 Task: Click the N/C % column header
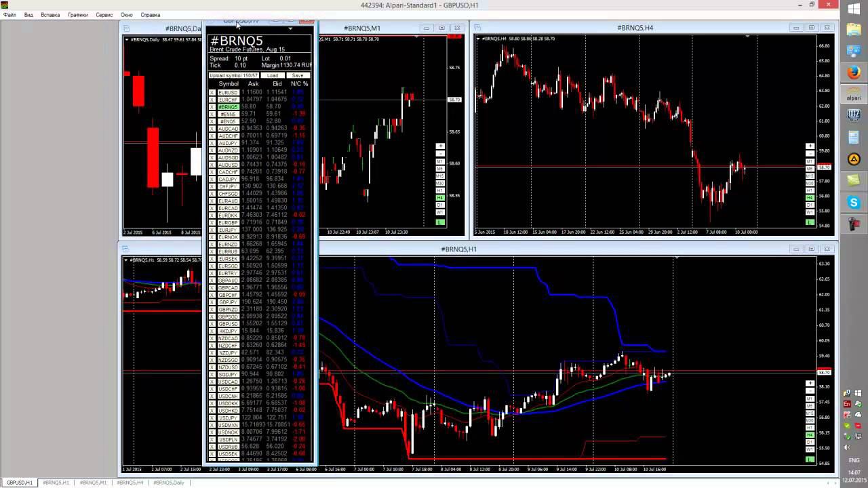pyautogui.click(x=300, y=84)
